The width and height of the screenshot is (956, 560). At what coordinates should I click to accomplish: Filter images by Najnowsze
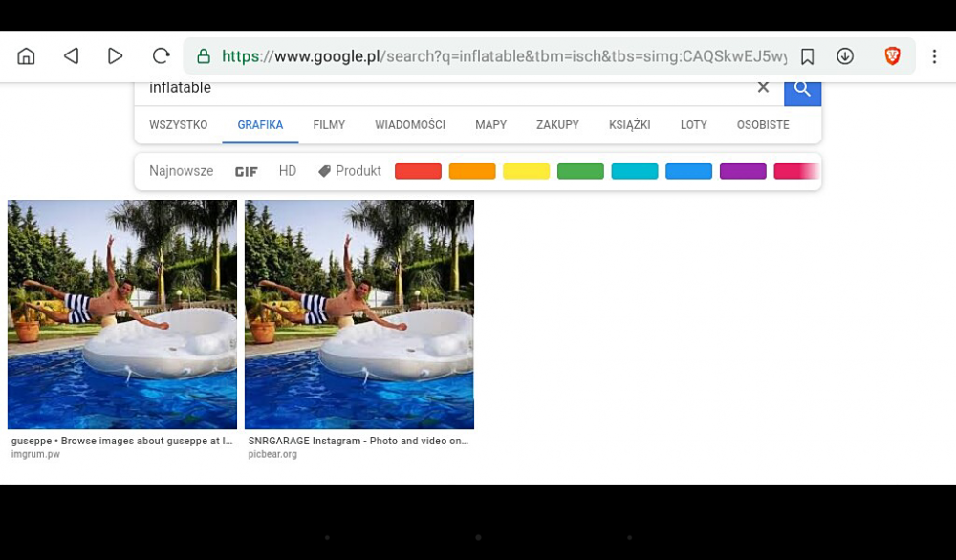point(181,171)
